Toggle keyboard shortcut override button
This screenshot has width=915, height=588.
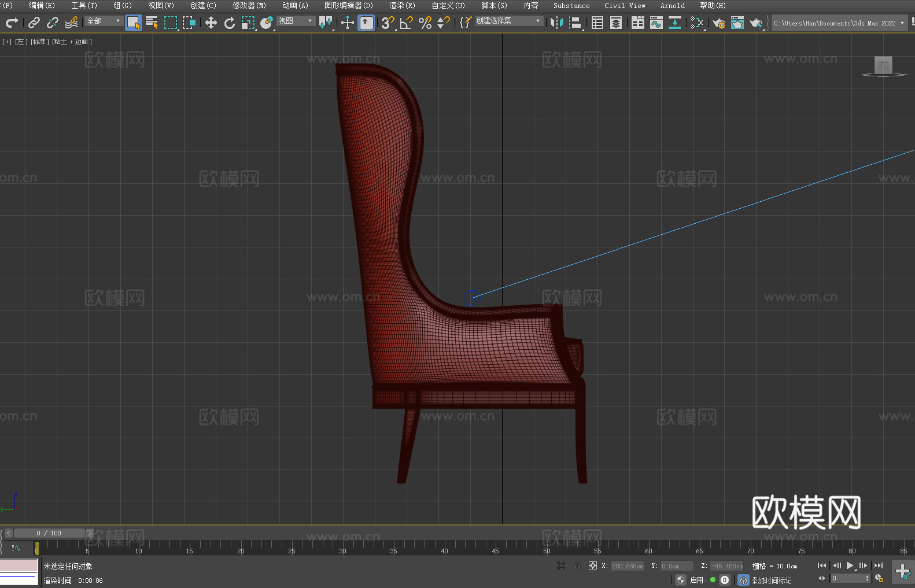point(366,23)
